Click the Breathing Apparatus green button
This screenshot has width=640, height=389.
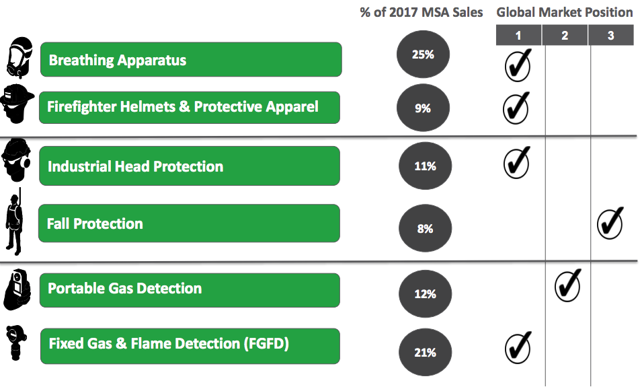click(x=191, y=60)
